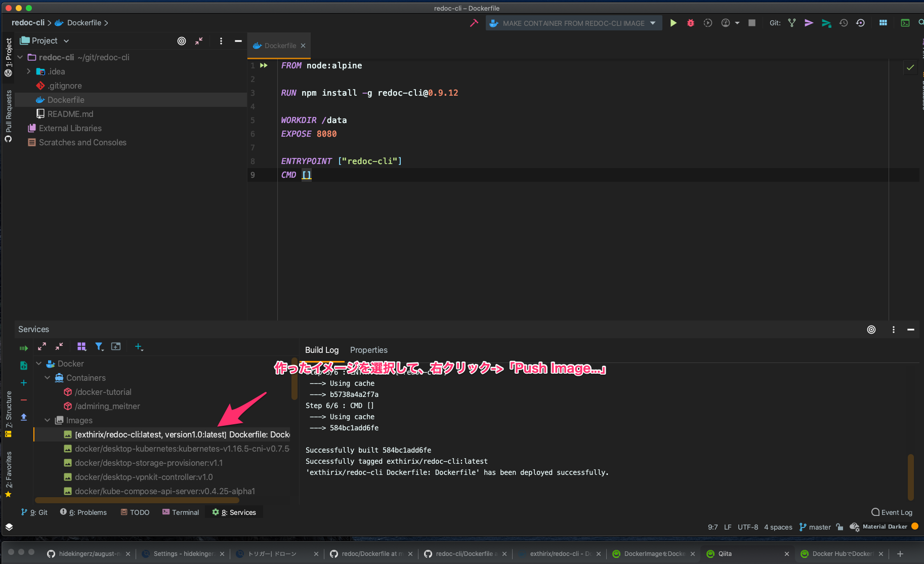Open the run configuration dropdown
The height and width of the screenshot is (564, 924).
pos(574,23)
